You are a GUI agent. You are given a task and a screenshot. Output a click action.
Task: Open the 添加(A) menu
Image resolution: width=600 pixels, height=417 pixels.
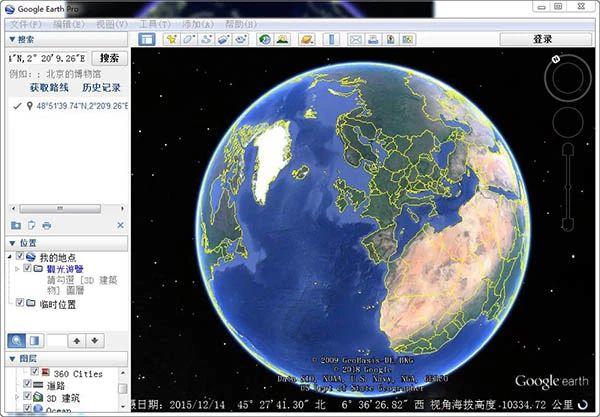point(198,24)
